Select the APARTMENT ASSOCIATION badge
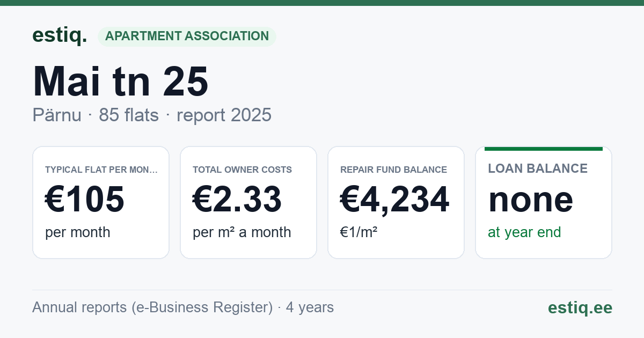 coord(187,36)
